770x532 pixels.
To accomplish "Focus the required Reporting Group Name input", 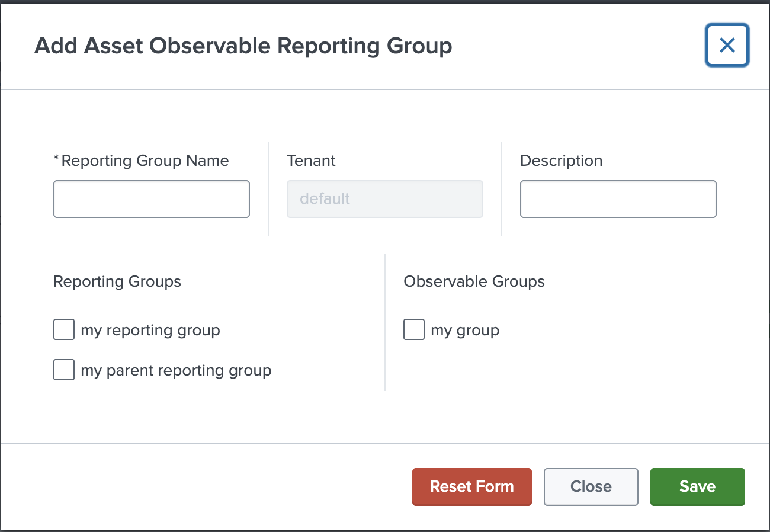I will coord(151,199).
